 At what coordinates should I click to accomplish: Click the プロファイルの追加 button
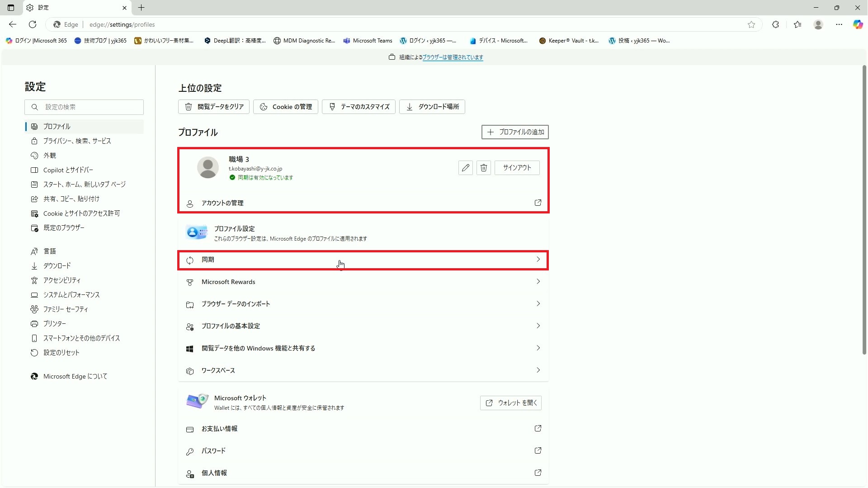click(515, 132)
